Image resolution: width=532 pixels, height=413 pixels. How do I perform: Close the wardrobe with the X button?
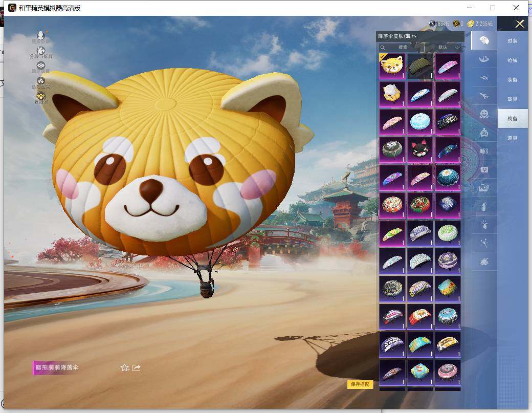pyautogui.click(x=520, y=24)
